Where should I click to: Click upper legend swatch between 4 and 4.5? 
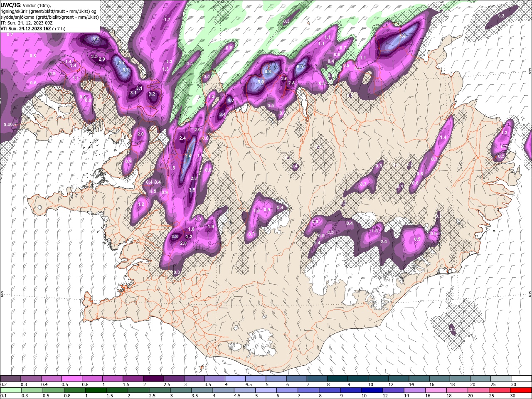tap(235, 379)
